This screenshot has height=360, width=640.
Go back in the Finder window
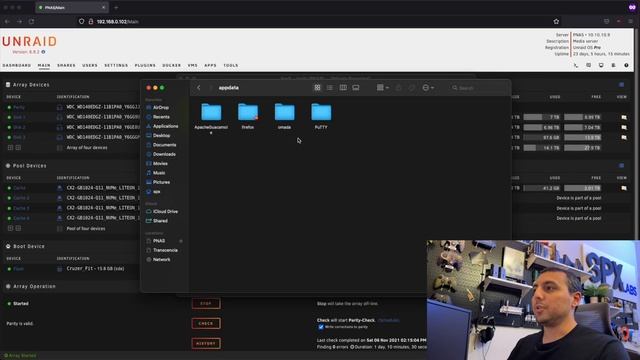pos(199,88)
